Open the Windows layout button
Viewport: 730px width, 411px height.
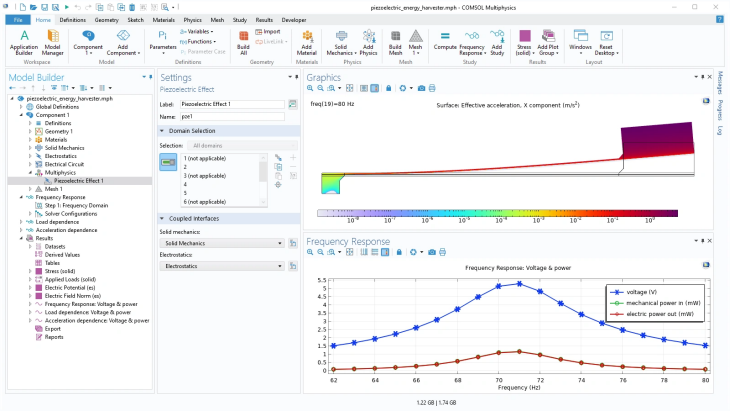[x=580, y=42]
